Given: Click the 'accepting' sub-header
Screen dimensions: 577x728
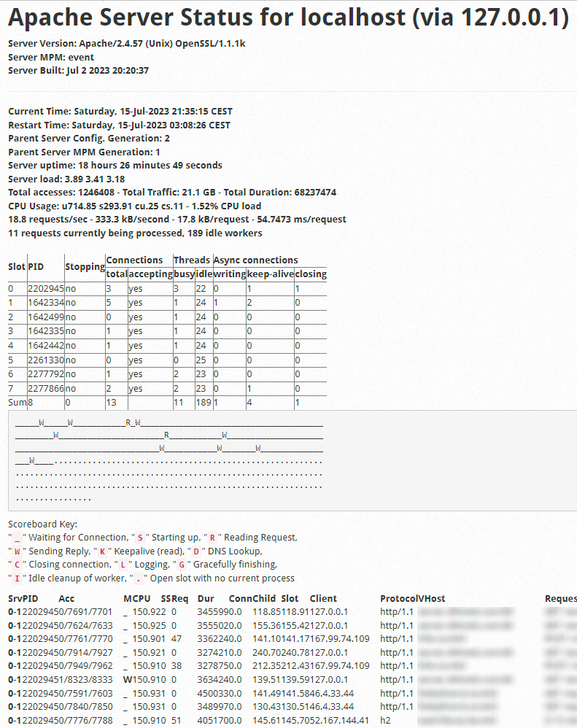Looking at the screenshot, I should coord(150,274).
